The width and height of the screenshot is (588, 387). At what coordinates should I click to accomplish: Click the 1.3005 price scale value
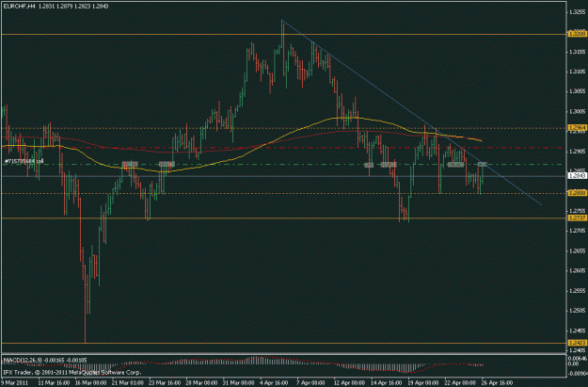(x=577, y=111)
